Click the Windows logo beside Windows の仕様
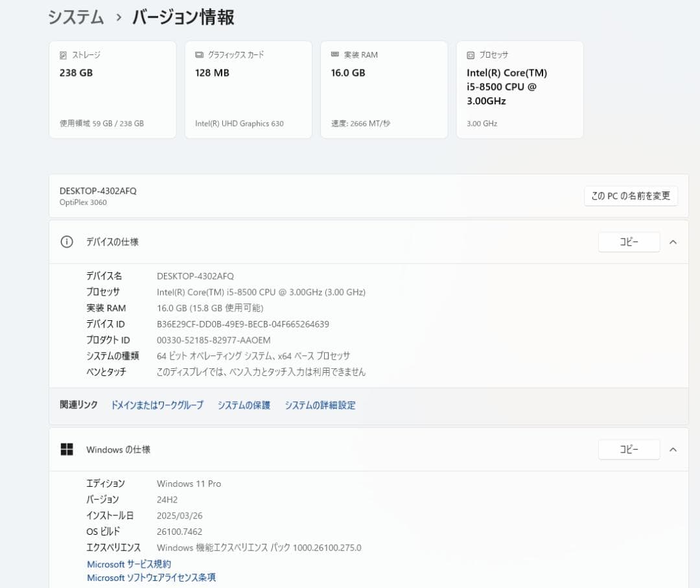The height and width of the screenshot is (588, 700). coord(67,449)
